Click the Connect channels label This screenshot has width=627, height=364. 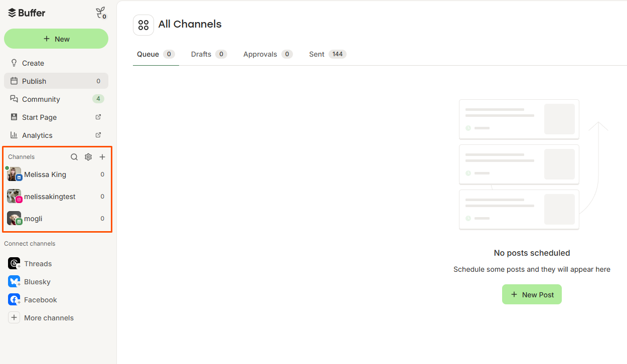pyautogui.click(x=30, y=244)
